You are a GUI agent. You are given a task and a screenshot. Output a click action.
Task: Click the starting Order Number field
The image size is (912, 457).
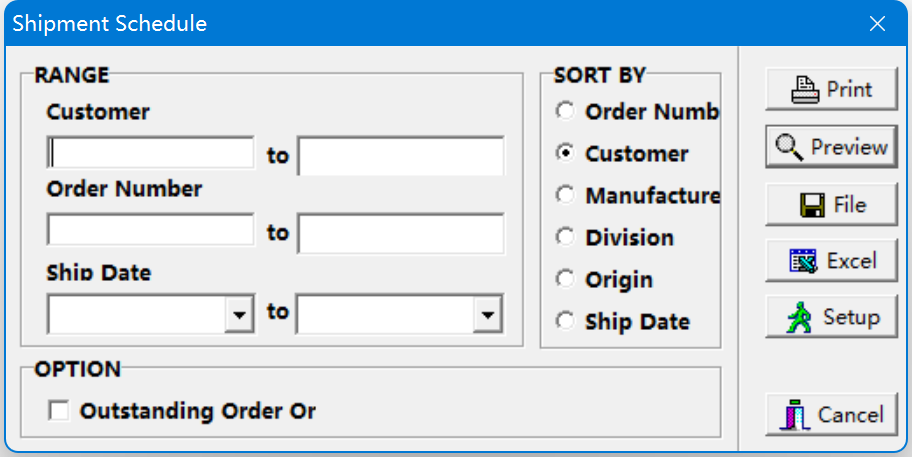(x=151, y=230)
